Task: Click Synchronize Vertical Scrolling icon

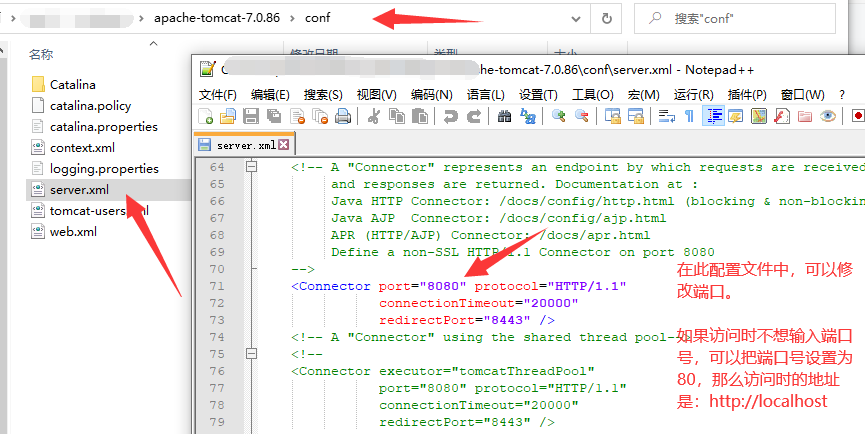Action: [x=612, y=116]
